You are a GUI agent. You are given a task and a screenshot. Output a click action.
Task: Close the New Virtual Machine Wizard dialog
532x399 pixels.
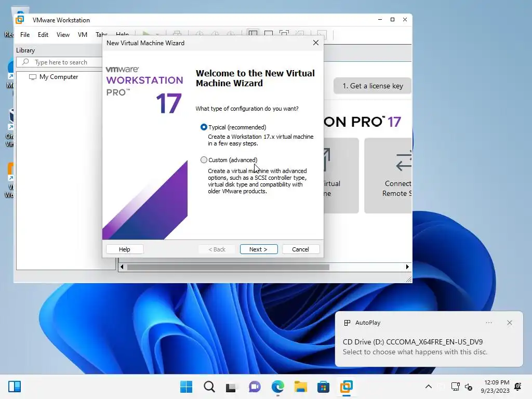[x=316, y=43]
